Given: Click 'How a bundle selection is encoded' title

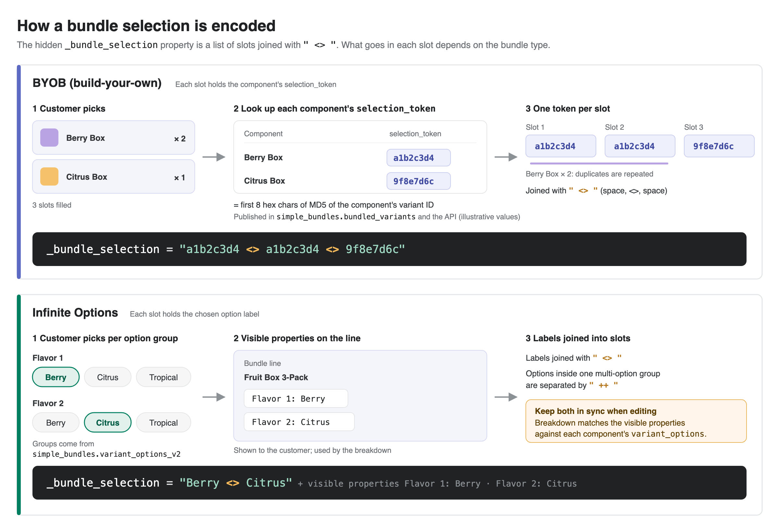Looking at the screenshot, I should click(x=146, y=26).
